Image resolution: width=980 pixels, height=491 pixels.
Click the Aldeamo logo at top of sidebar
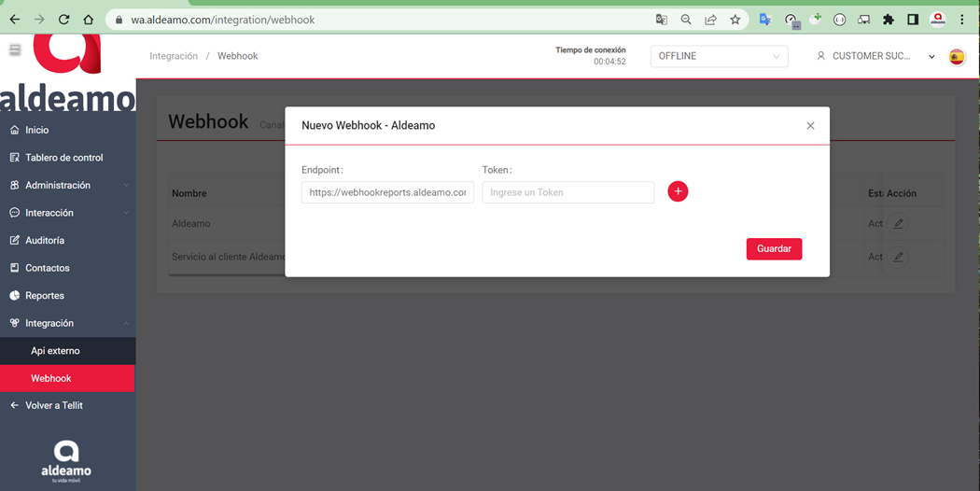[x=67, y=73]
